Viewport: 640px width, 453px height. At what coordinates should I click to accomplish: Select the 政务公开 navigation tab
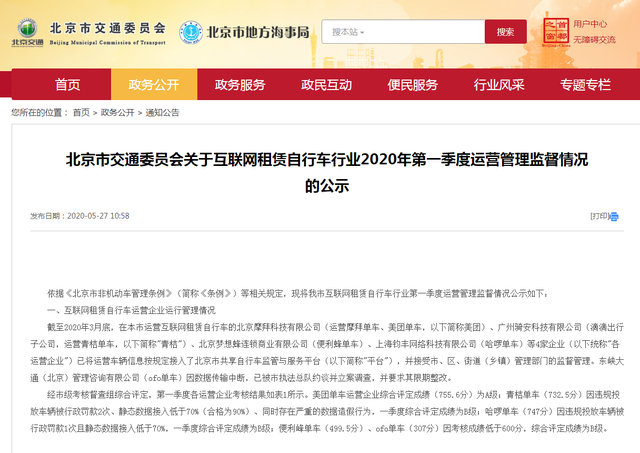tap(153, 84)
